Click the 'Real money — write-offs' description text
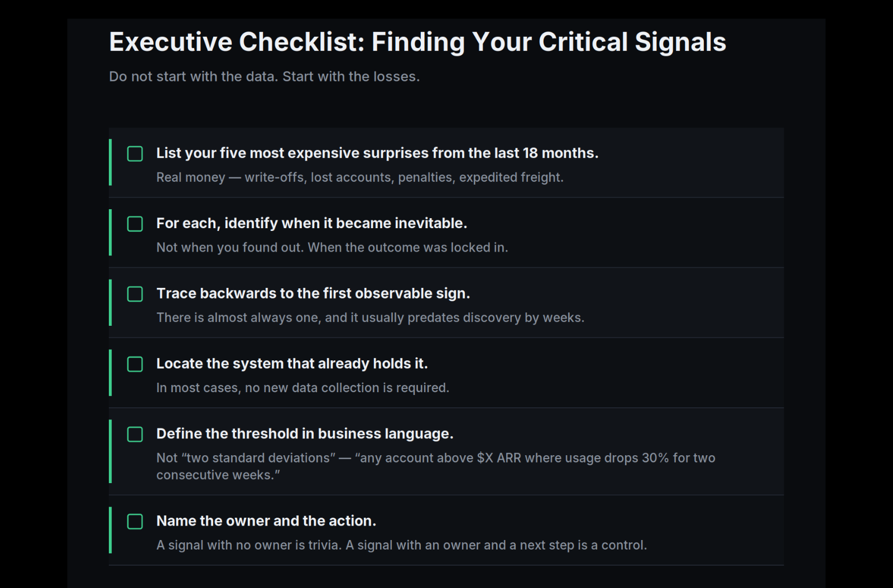This screenshot has width=893, height=588. 360,177
